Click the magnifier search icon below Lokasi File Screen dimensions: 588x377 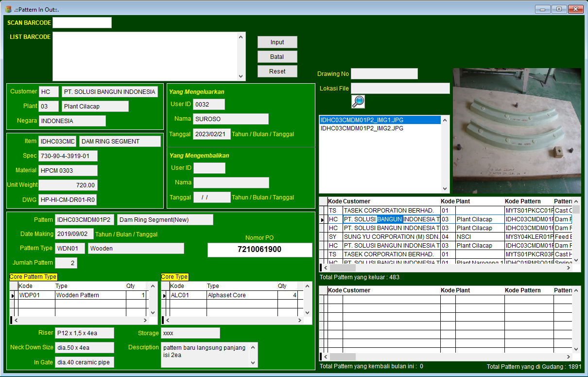[x=358, y=102]
